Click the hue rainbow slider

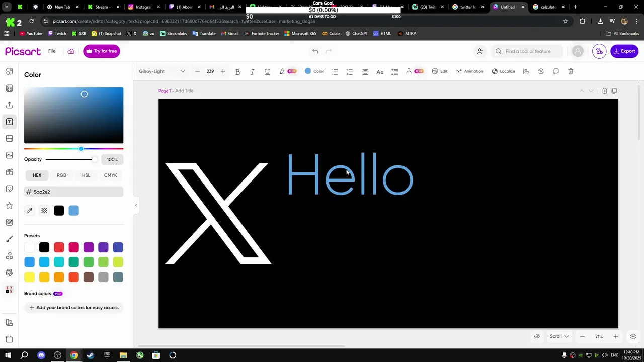point(73,149)
